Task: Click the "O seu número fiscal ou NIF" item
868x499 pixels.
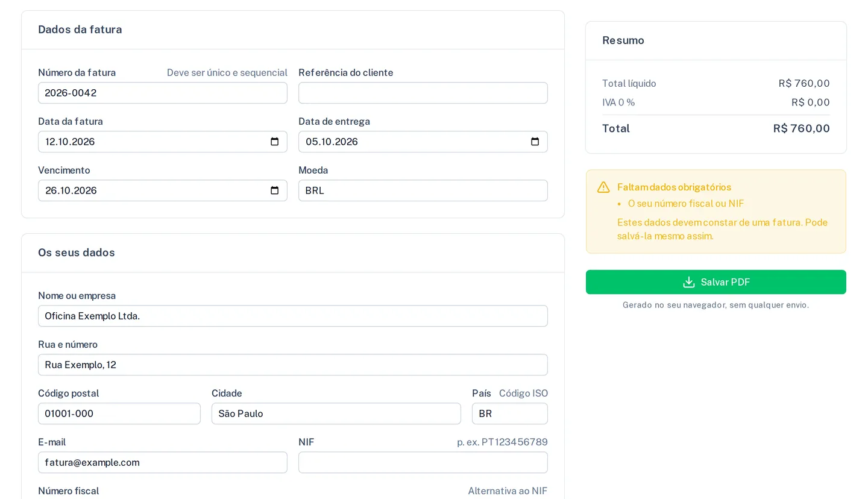Action: (686, 204)
